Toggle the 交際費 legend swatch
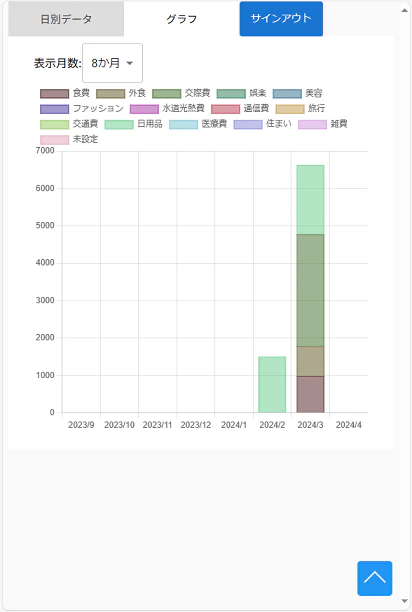Screen dimensions: 412x612 pyautogui.click(x=167, y=94)
